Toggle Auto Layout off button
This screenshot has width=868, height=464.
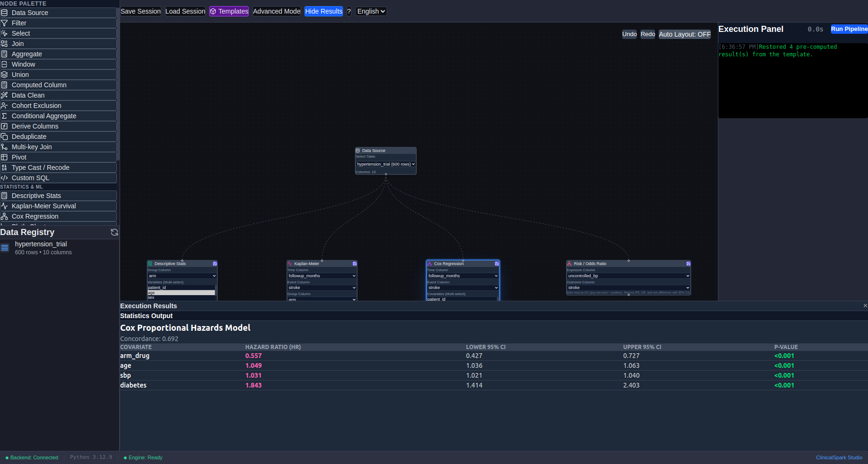coord(685,34)
